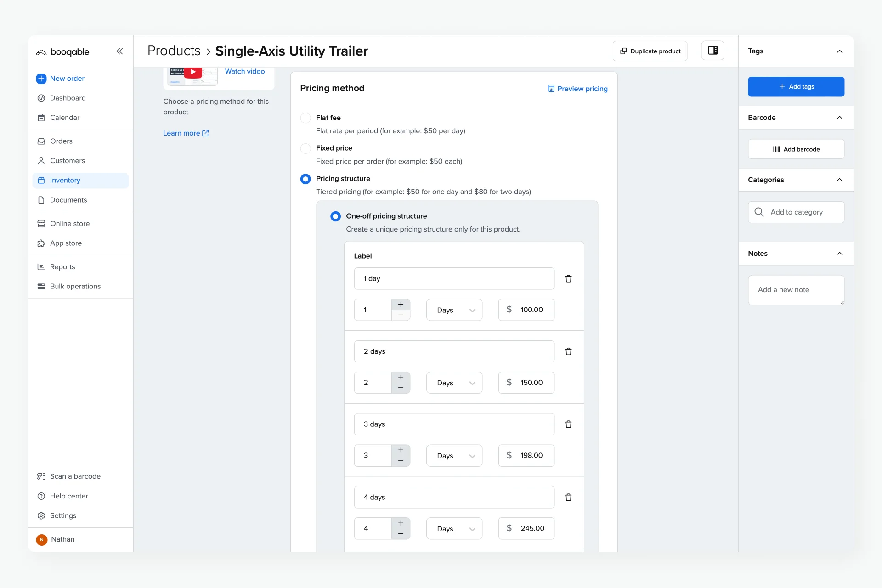Select Inventory in the sidebar
Viewport: 882px width, 588px height.
coord(80,181)
